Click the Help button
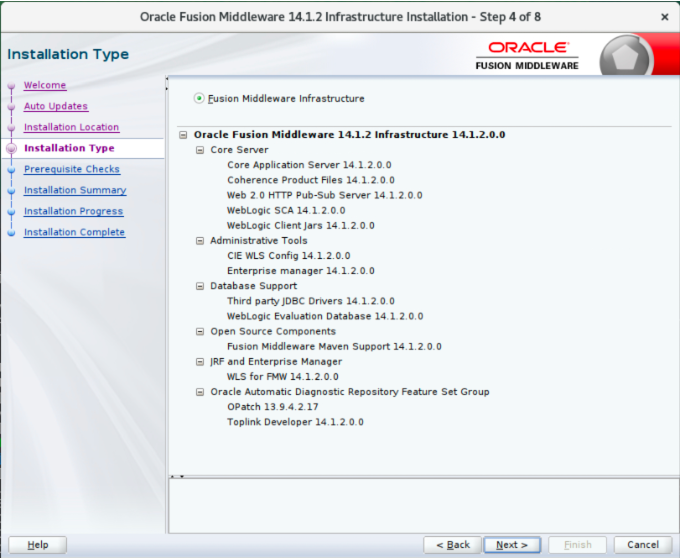 (38, 545)
